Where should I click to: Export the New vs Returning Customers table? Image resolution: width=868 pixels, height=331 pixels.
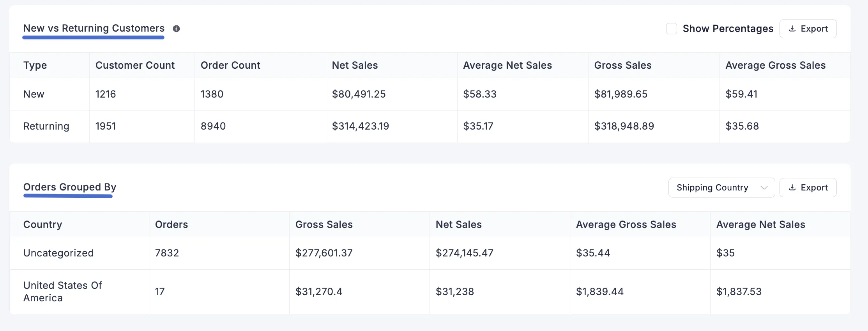pos(808,28)
